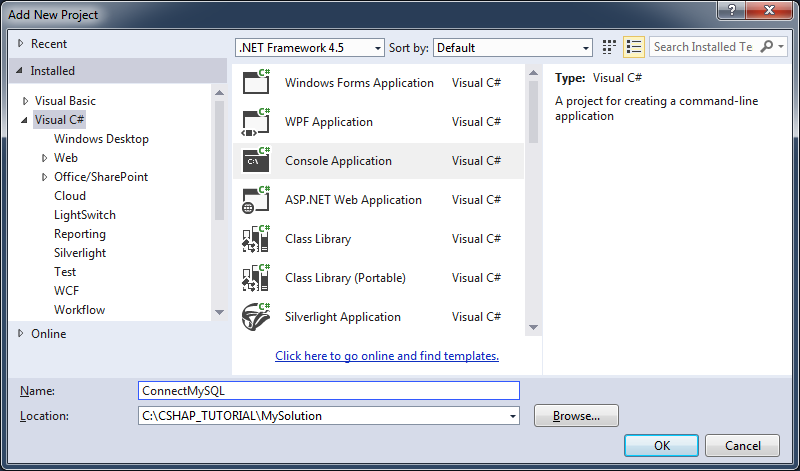
Task: Select the Silverlight category
Action: tap(80, 253)
